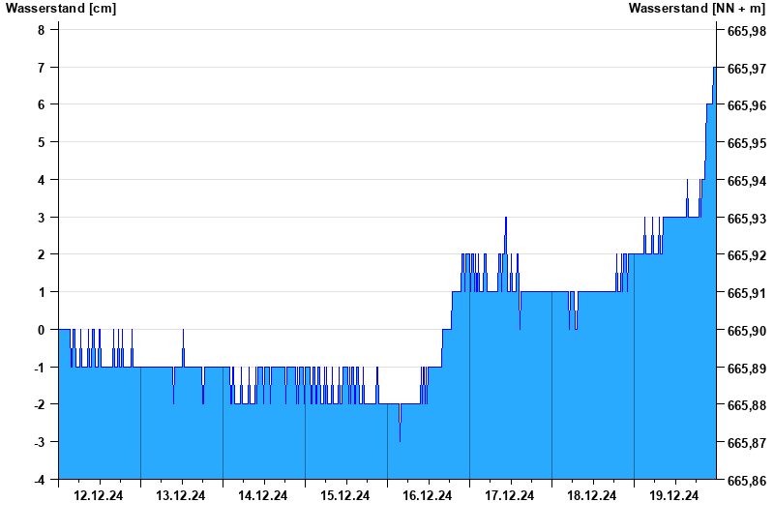This screenshot has width=774, height=532.
Task: Click the 18.12.24 date label
Action: (x=592, y=496)
